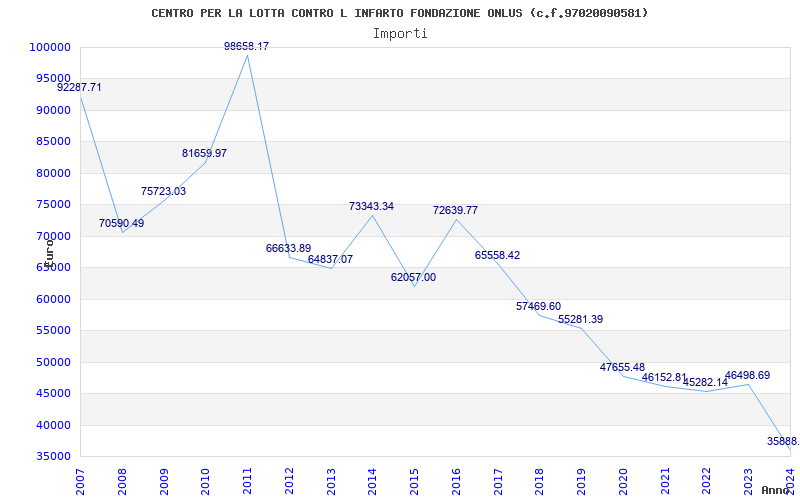The height and width of the screenshot is (500, 800).
Task: Click the 45282.14 data label
Action: [706, 382]
